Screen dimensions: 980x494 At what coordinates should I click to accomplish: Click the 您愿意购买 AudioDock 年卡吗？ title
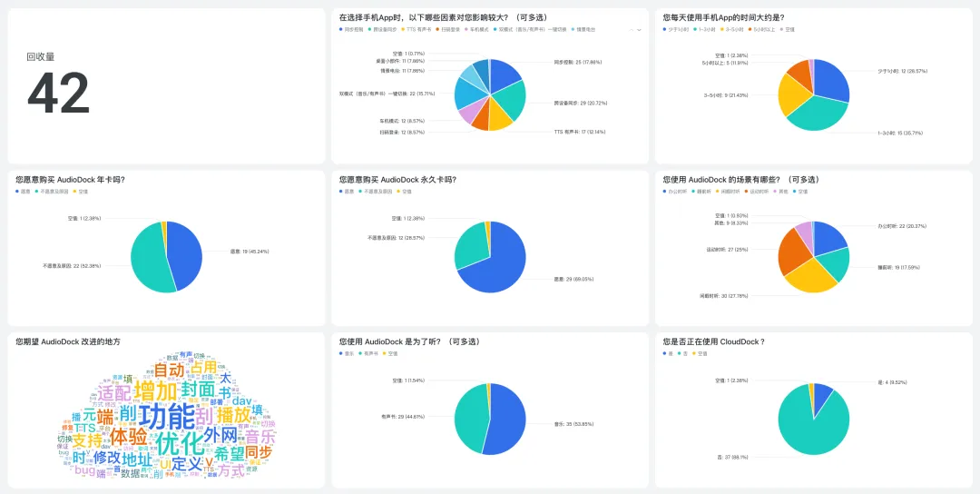click(x=70, y=180)
